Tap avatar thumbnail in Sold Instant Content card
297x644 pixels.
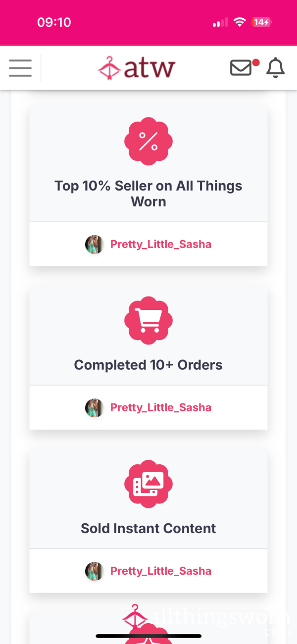[x=94, y=571]
